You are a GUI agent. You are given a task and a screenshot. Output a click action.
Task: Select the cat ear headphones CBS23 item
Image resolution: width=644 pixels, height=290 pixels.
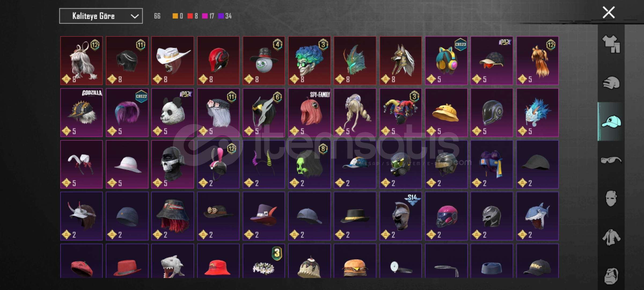446,61
